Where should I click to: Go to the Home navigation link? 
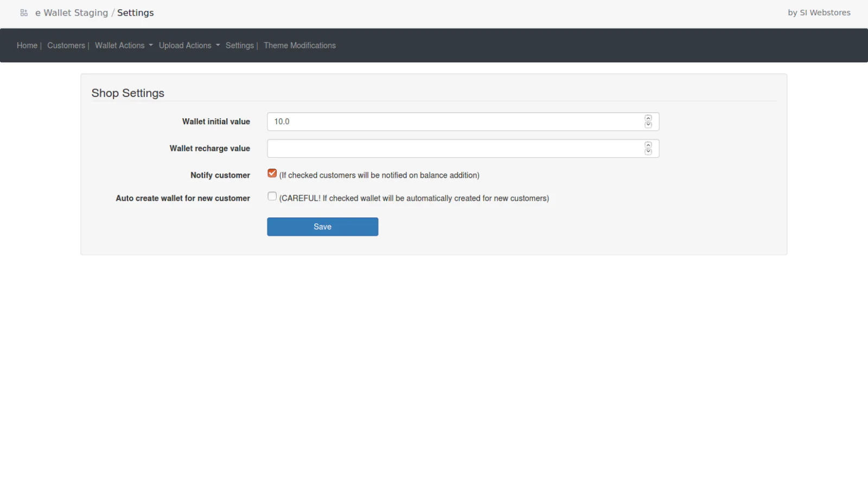27,46
